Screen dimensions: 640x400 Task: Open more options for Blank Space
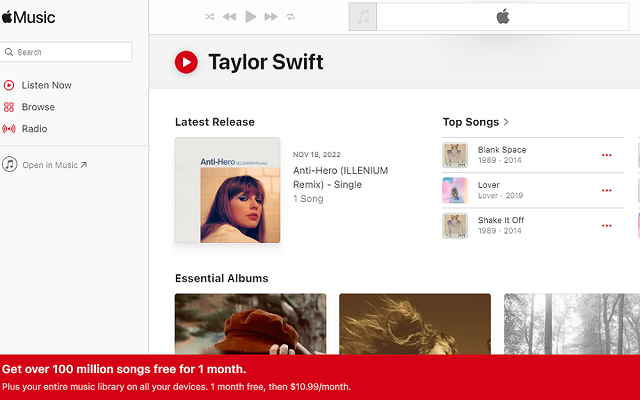point(607,155)
